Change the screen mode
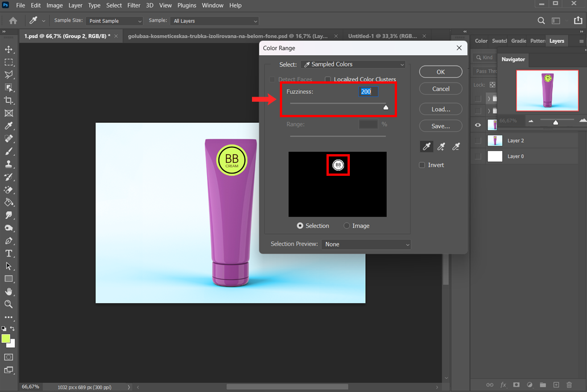This screenshot has width=587, height=392. pos(9,370)
